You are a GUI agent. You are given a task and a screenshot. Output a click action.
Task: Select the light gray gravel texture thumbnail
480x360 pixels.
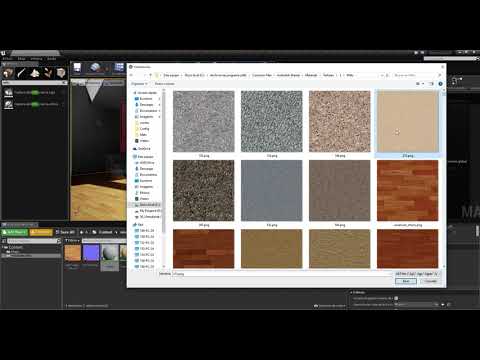[x=204, y=121]
